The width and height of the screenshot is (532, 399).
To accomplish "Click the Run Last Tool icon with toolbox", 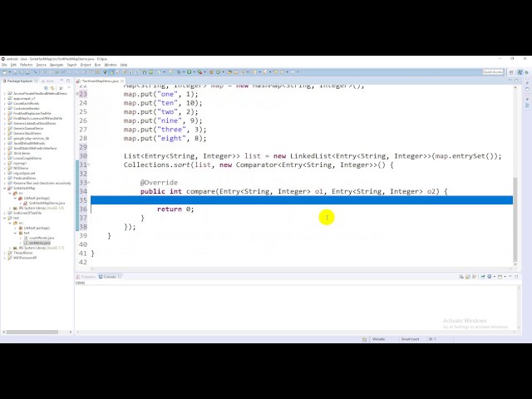I will (199, 72).
